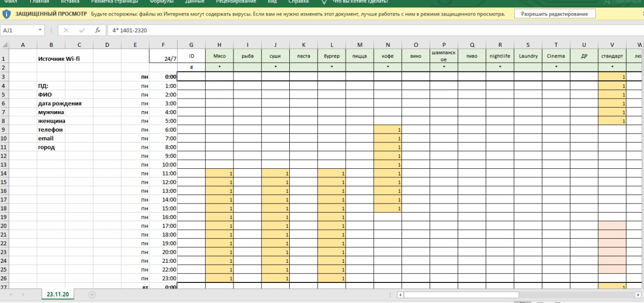
Task: Click the пицца header cell
Action: pyautogui.click(x=360, y=56)
